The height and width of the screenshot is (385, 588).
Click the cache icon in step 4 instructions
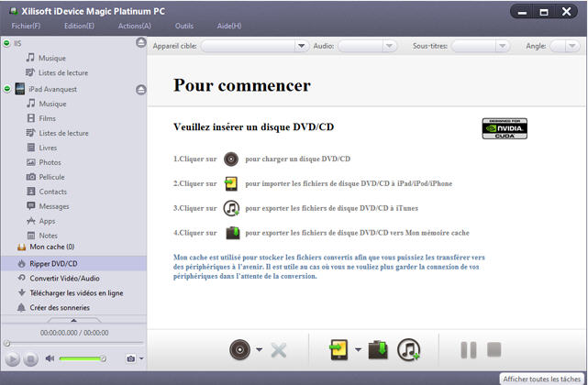232,233
